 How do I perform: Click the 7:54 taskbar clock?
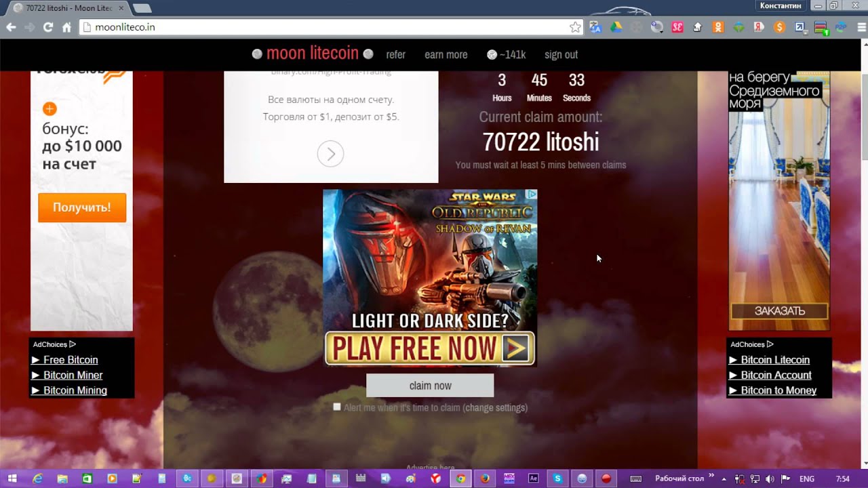point(843,479)
